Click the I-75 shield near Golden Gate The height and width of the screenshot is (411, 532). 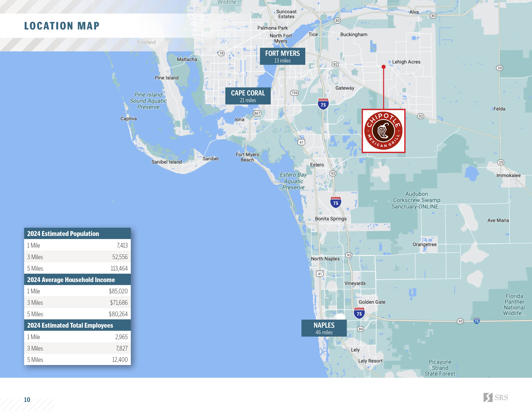click(x=359, y=313)
